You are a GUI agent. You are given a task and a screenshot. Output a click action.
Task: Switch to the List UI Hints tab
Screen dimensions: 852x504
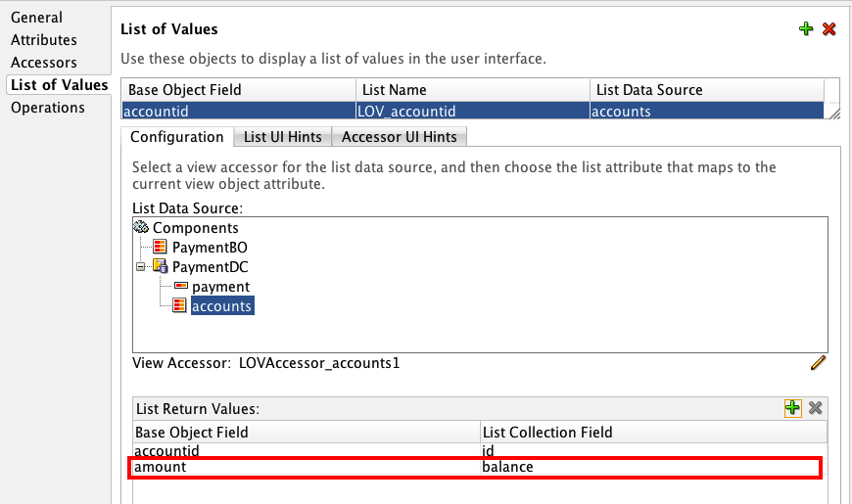(x=283, y=137)
